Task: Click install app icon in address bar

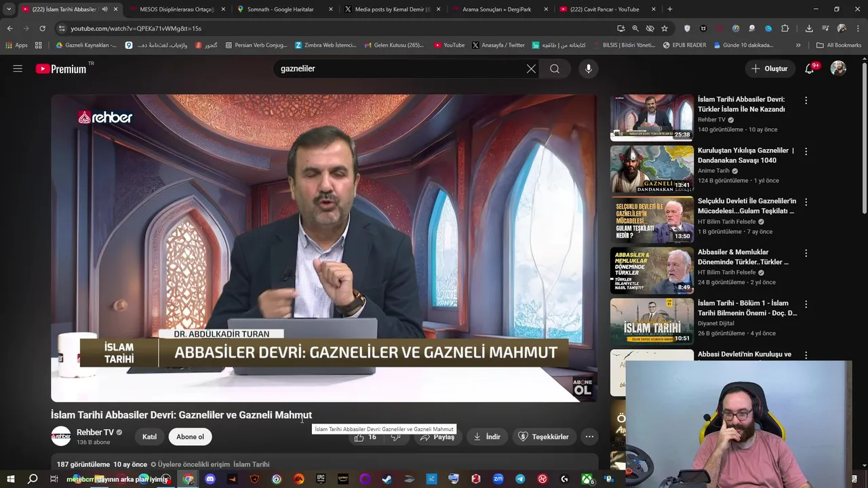Action: pyautogui.click(x=620, y=28)
